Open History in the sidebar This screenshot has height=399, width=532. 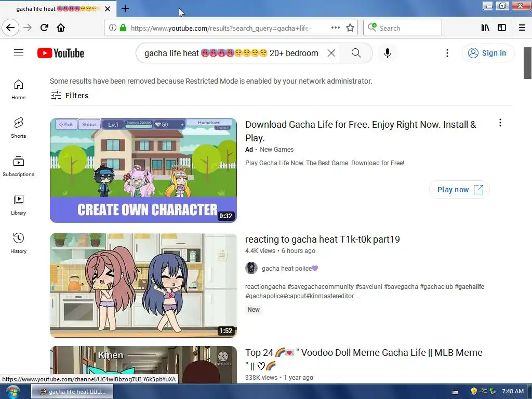18,243
